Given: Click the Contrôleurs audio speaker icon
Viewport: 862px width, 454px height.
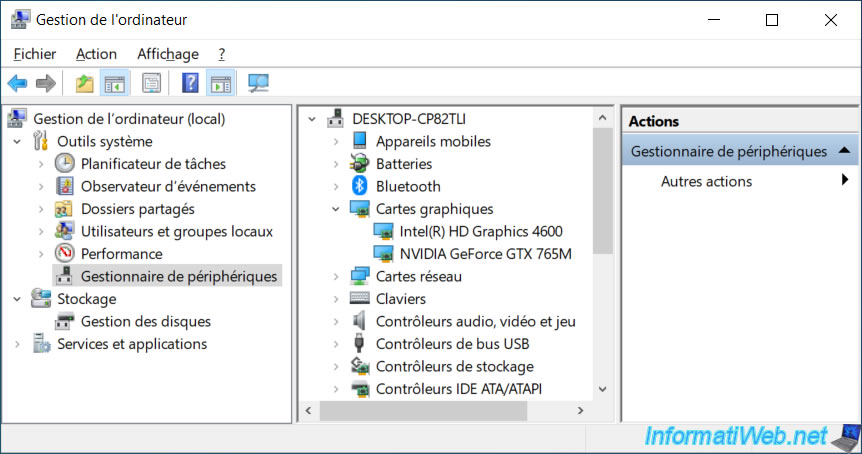Looking at the screenshot, I should (x=359, y=321).
